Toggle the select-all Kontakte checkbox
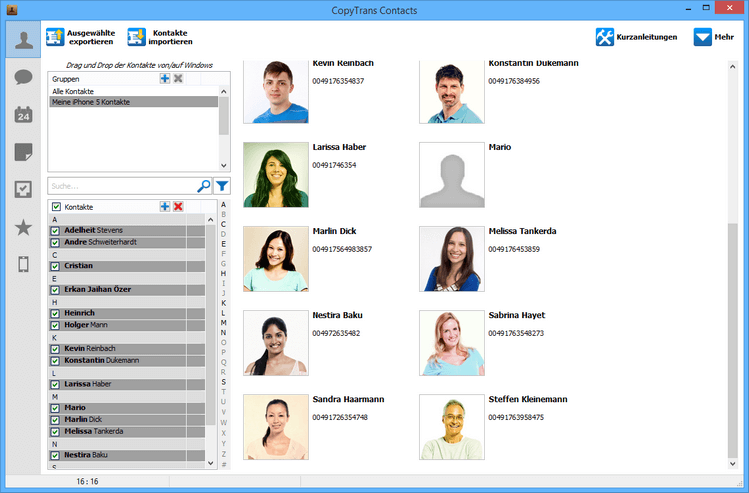The height and width of the screenshot is (493, 749). [x=56, y=207]
